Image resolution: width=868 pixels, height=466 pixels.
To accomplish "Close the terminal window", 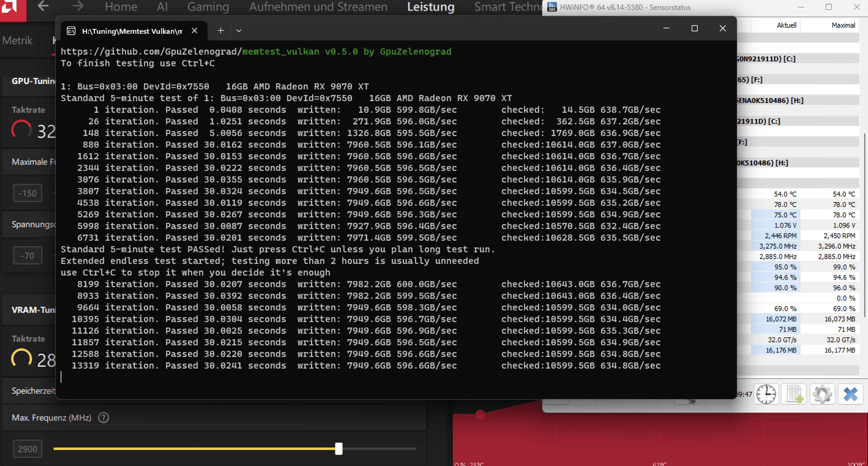I will (722, 28).
